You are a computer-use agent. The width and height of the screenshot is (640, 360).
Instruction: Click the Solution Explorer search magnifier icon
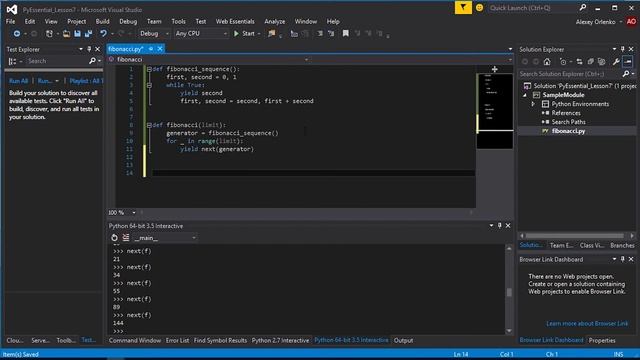click(626, 74)
